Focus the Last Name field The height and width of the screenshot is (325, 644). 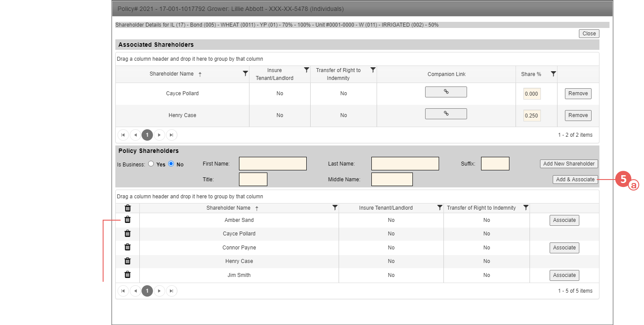point(405,164)
